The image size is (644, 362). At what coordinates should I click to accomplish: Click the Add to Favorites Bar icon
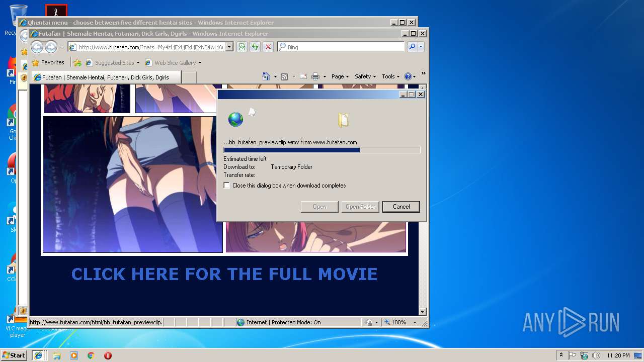77,63
